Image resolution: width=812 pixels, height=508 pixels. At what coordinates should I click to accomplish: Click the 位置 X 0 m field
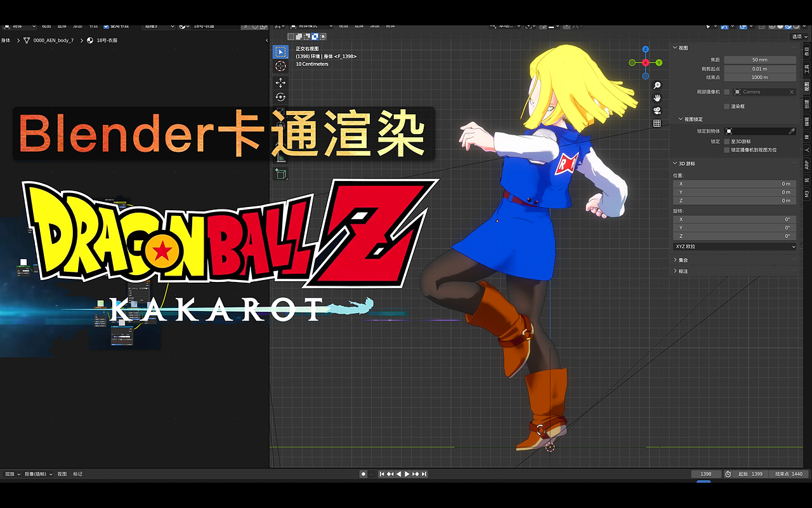(x=734, y=184)
